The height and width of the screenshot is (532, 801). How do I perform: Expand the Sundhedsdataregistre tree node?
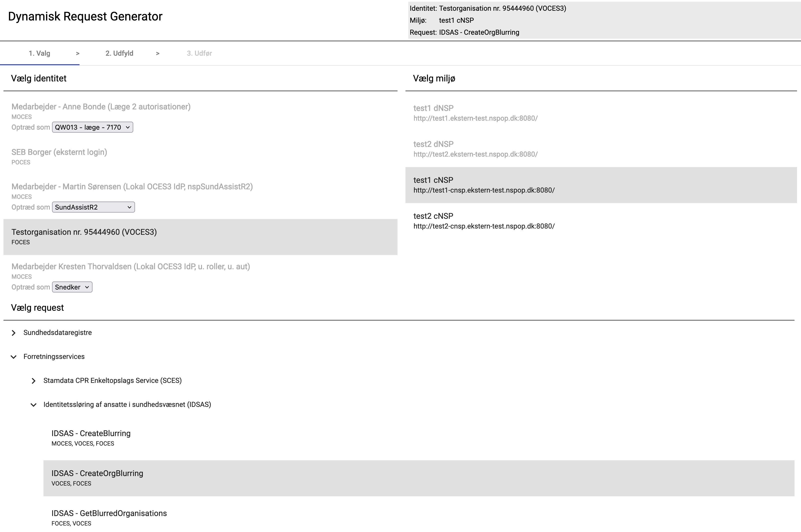(13, 333)
